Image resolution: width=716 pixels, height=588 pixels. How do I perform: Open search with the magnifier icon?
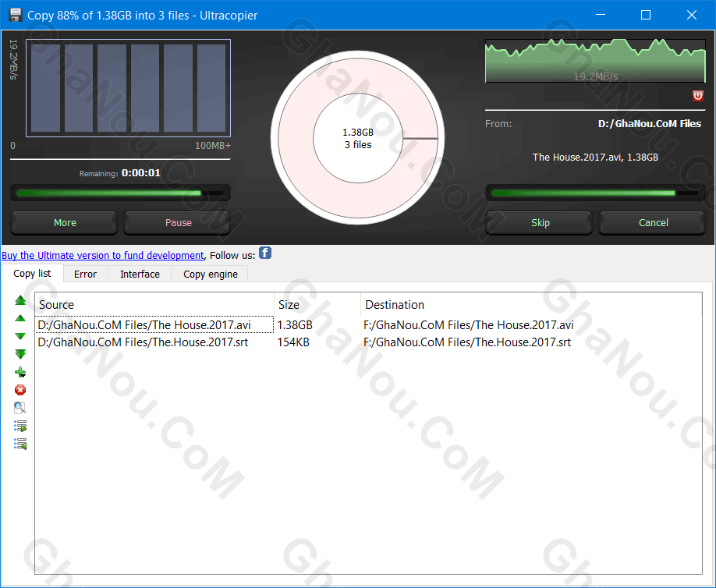tap(20, 408)
